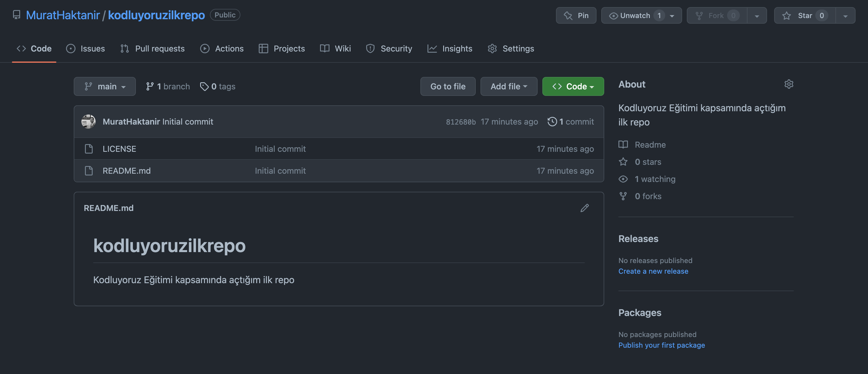Expand the branch switcher dropdown
This screenshot has height=374, width=868.
coord(105,86)
